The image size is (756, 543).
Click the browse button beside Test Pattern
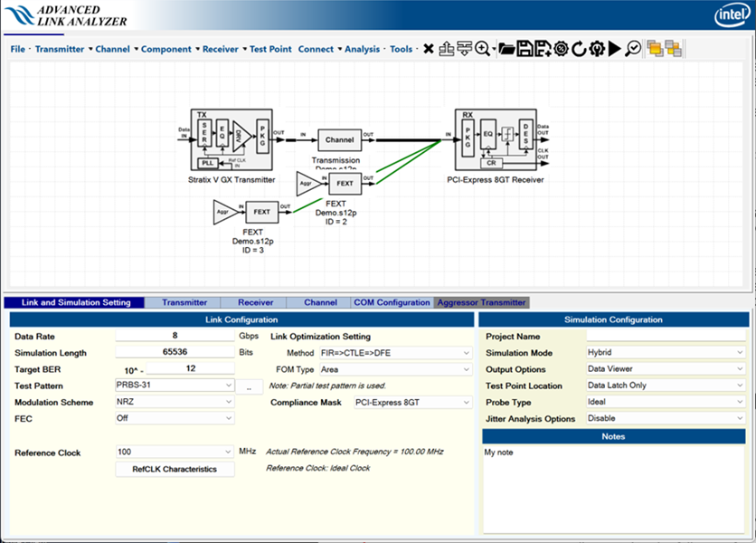(249, 386)
